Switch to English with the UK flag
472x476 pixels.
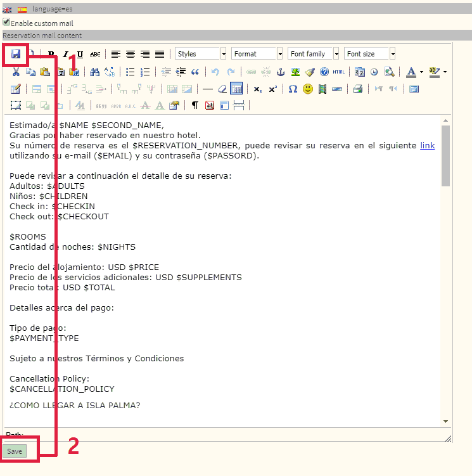6,10
